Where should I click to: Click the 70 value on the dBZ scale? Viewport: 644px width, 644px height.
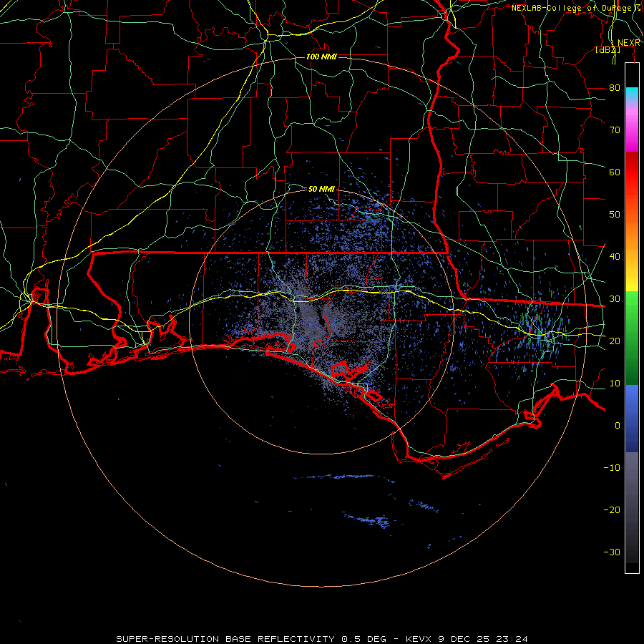coord(615,130)
